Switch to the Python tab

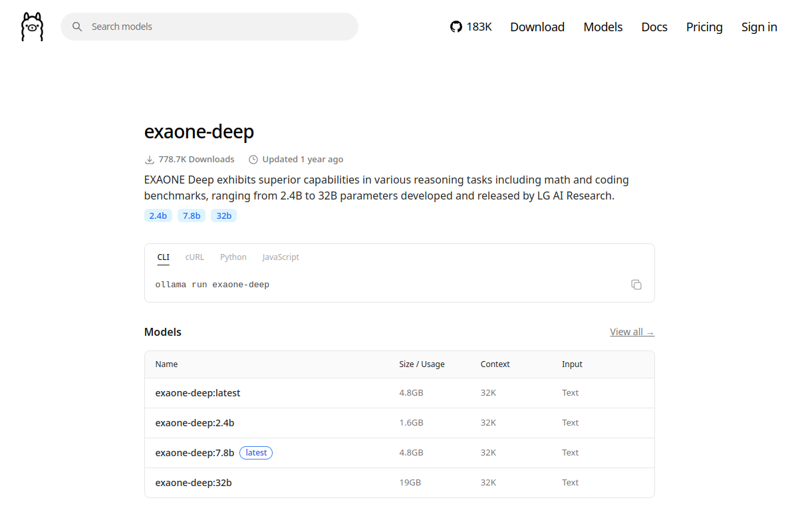(233, 257)
